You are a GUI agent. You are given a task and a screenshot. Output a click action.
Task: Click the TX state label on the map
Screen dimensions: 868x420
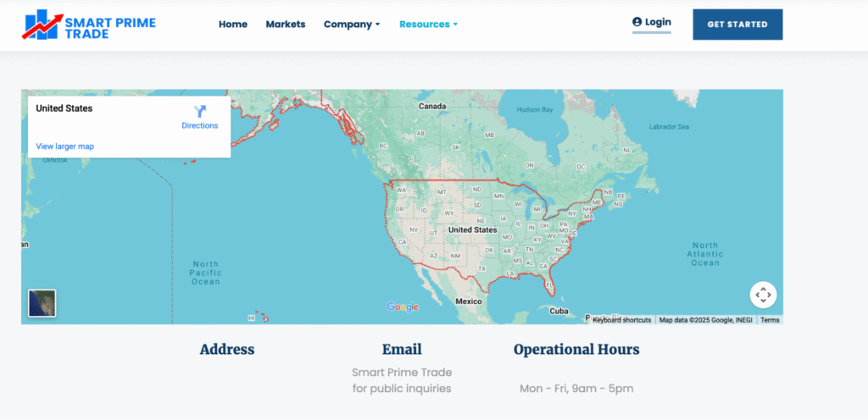point(481,268)
